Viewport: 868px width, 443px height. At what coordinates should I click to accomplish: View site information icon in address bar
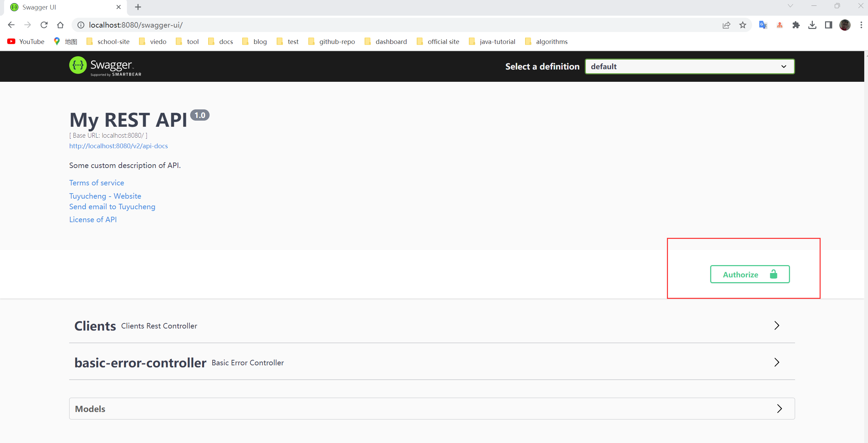coord(81,25)
